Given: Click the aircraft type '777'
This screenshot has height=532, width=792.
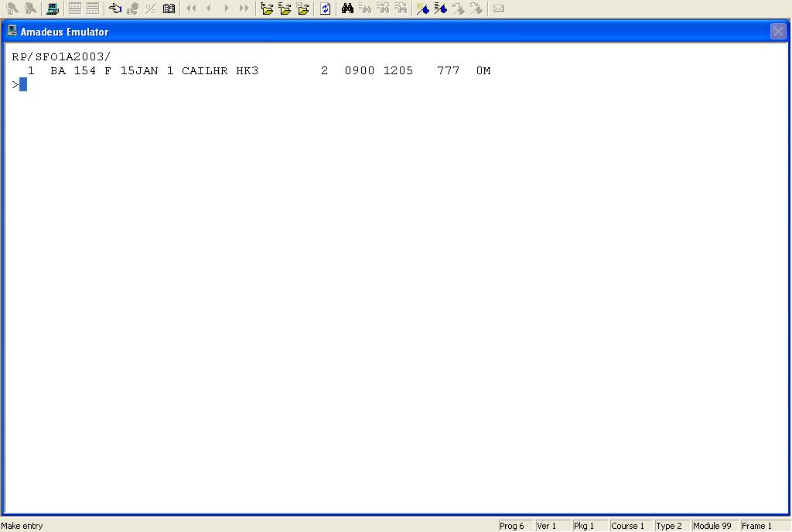Looking at the screenshot, I should point(449,70).
